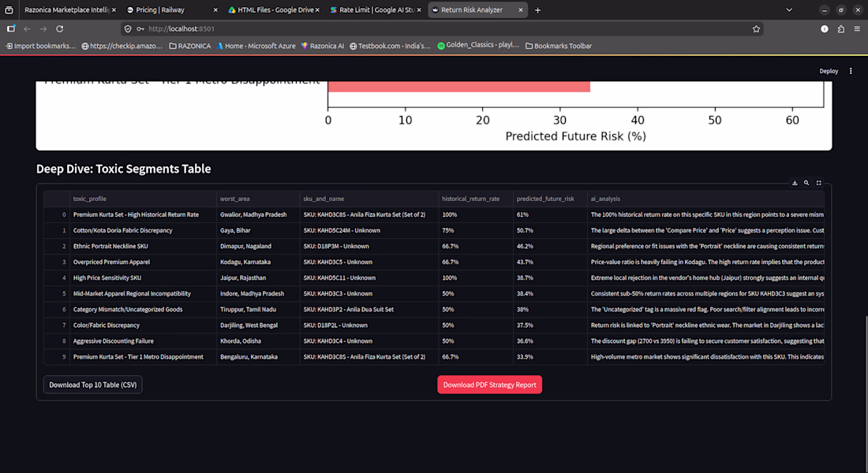Open the sidebar panel icon beside back arrow
This screenshot has height=473, width=868.
click(11, 28)
